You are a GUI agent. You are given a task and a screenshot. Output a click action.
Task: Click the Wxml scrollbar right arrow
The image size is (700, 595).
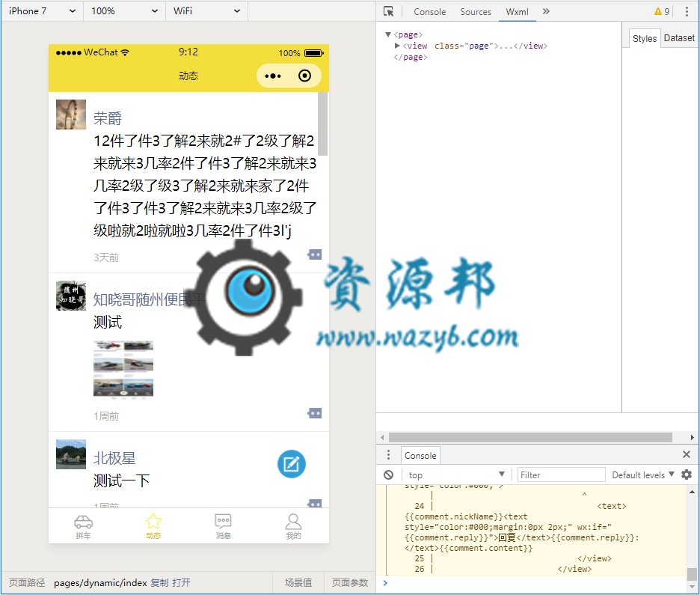[692, 437]
